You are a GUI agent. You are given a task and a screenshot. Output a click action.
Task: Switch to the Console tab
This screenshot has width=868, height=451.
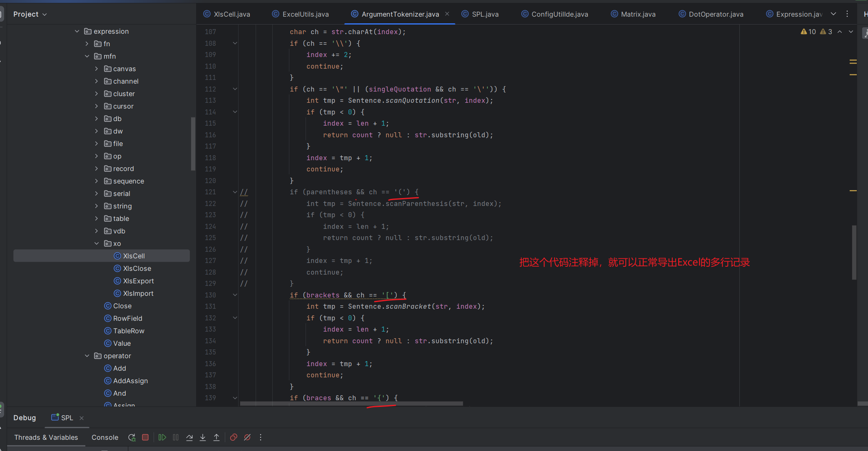tap(105, 437)
